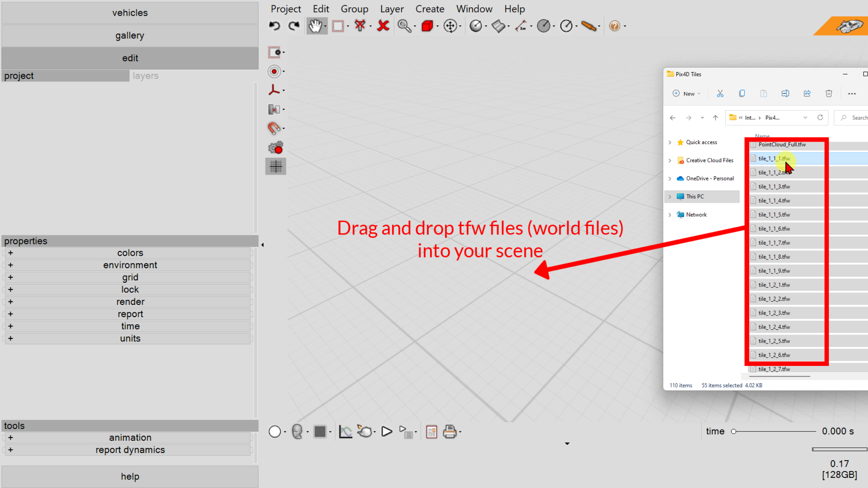Click the time slider handle
Image resolution: width=868 pixels, height=488 pixels.
pyautogui.click(x=734, y=431)
